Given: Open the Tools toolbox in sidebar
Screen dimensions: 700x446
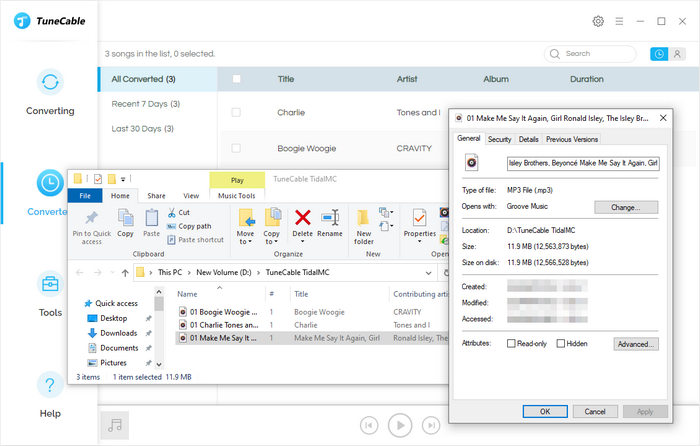Looking at the screenshot, I should point(50,285).
